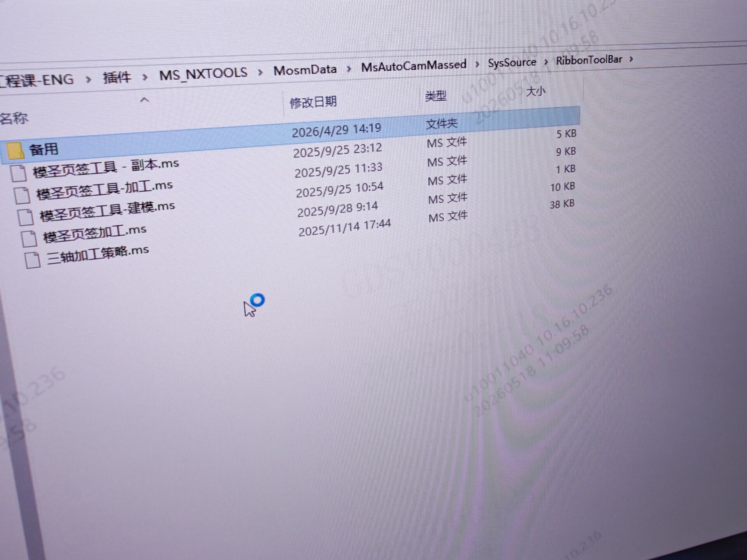The width and height of the screenshot is (747, 560).
Task: Click the 38 KB size cell
Action: coord(562,204)
